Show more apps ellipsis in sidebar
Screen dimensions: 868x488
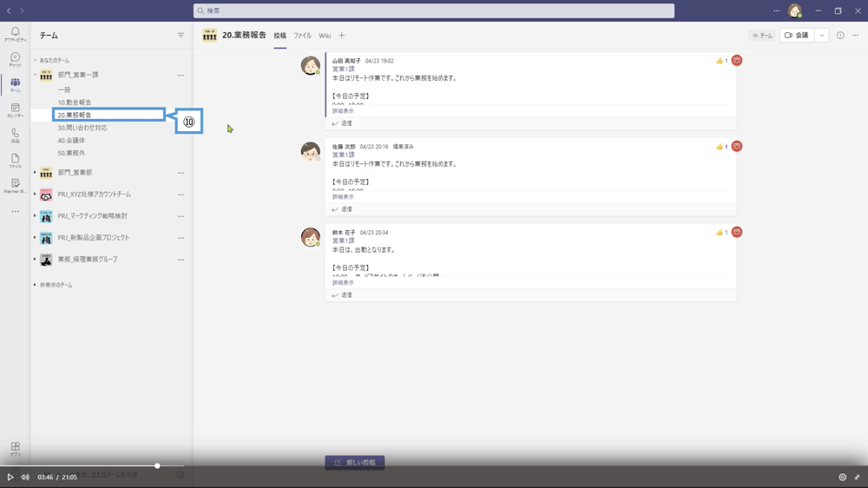(15, 211)
